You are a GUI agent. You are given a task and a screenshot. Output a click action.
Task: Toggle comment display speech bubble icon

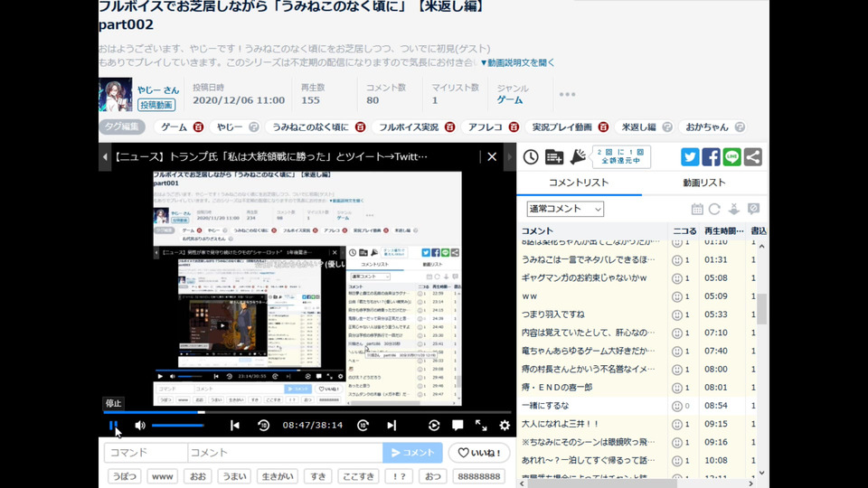coord(458,425)
